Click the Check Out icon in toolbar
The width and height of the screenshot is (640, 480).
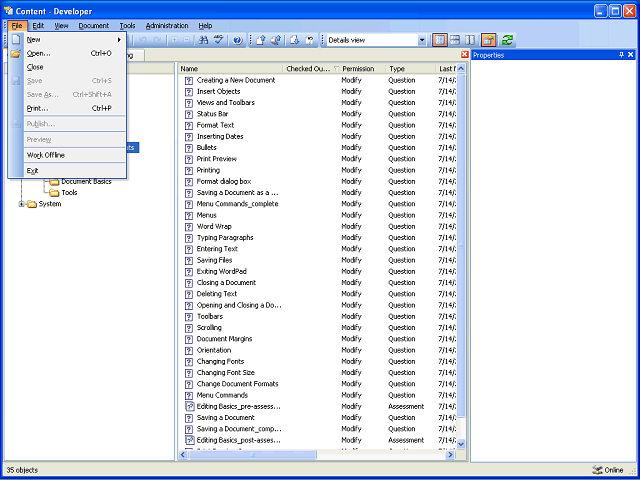pos(295,40)
